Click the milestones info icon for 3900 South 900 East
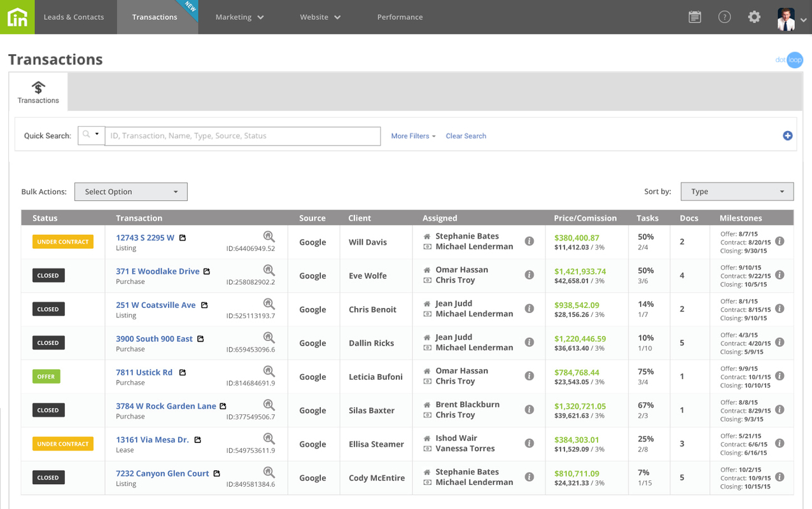Viewport: 812px width, 509px height. tap(780, 342)
